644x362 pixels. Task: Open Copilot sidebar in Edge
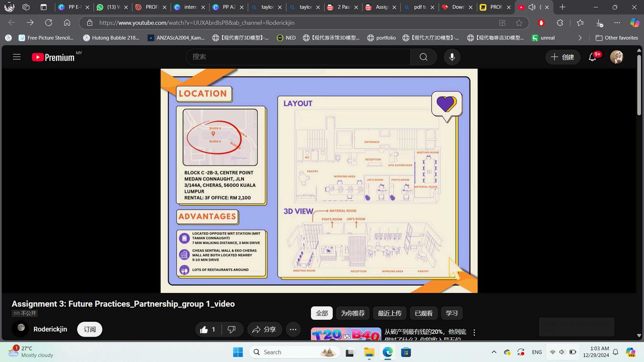tap(635, 23)
